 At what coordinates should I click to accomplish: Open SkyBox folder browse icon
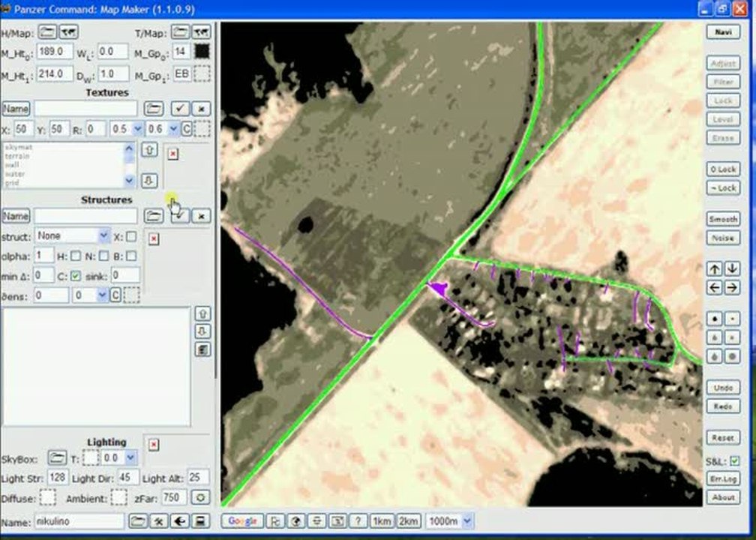57,457
